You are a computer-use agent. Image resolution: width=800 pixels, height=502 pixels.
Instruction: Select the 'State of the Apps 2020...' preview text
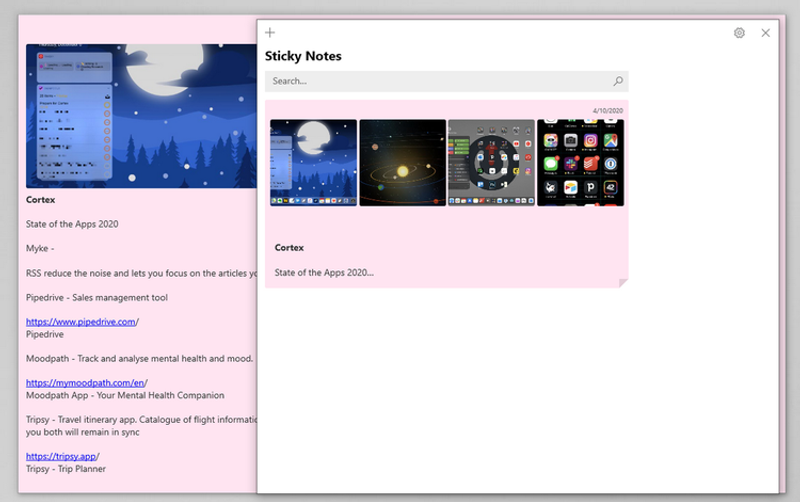point(324,272)
